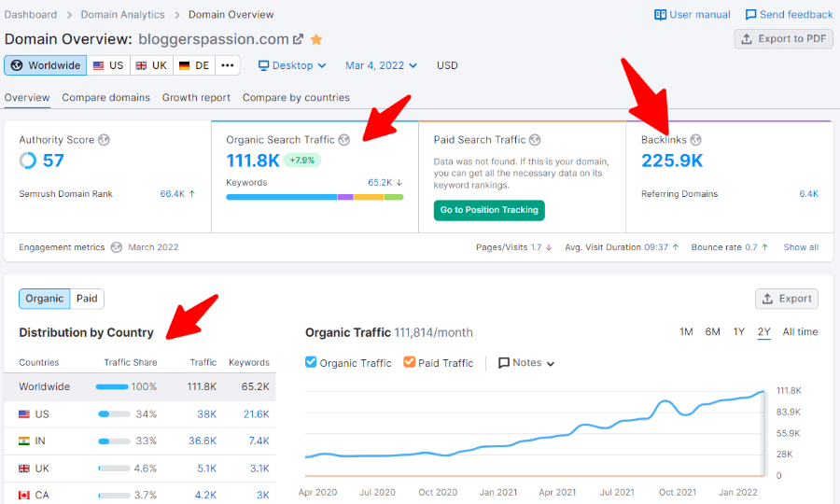Click the down arrow beside Keywords 65.2K
The width and height of the screenshot is (840, 504).
pos(399,183)
